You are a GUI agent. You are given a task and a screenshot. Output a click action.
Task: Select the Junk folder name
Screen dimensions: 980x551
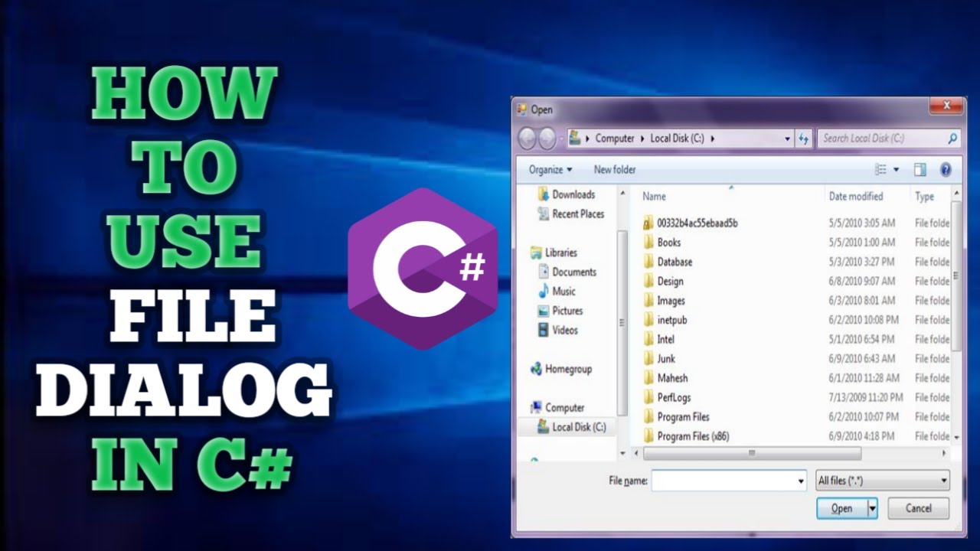click(666, 359)
